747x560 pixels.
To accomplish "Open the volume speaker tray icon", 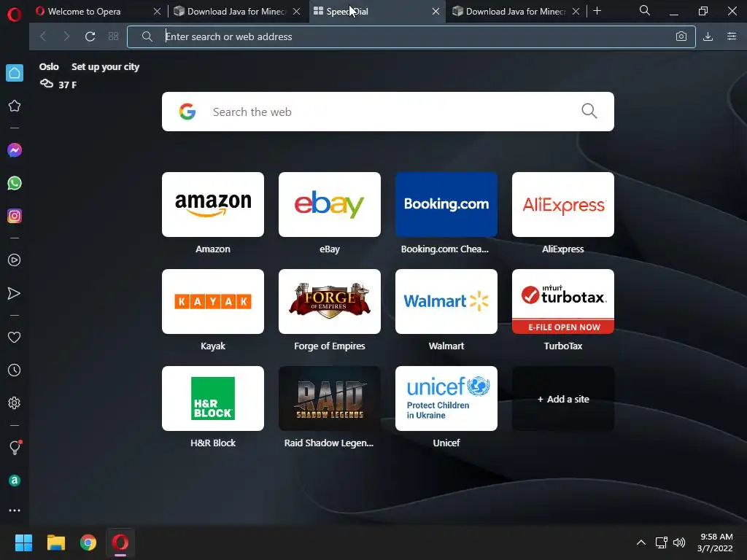I will (x=679, y=542).
